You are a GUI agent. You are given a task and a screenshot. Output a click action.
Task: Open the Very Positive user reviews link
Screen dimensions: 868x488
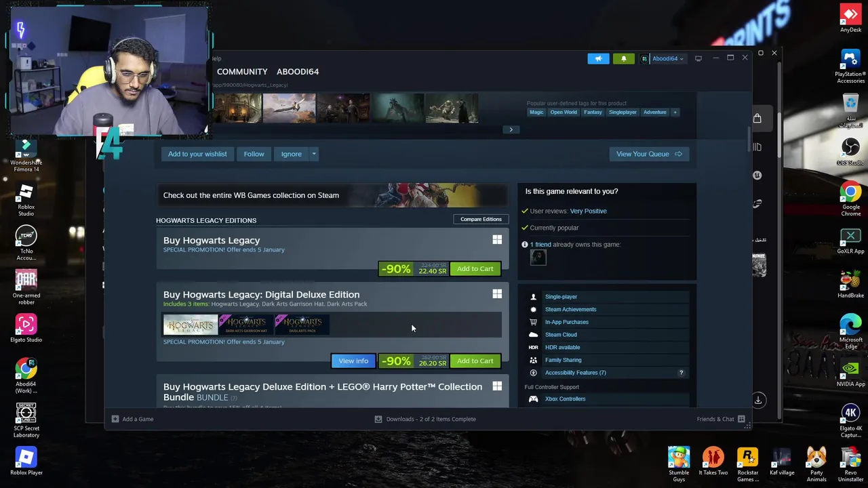point(588,211)
